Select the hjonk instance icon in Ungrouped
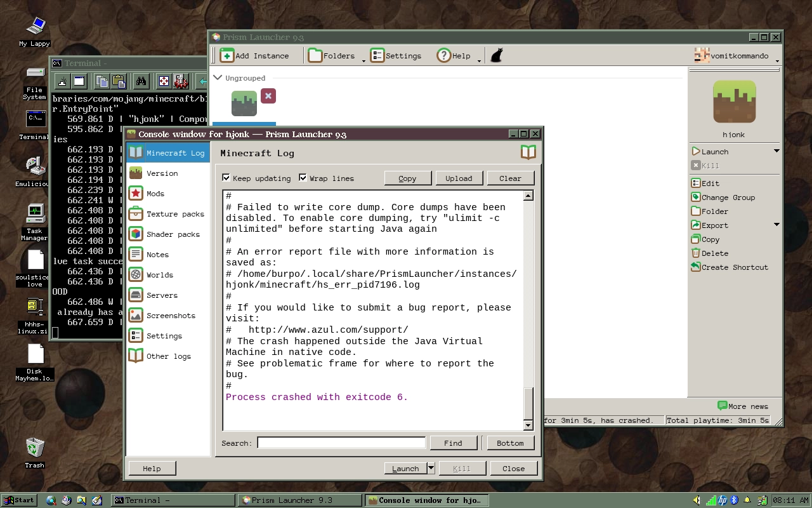This screenshot has height=508, width=812. pyautogui.click(x=244, y=104)
